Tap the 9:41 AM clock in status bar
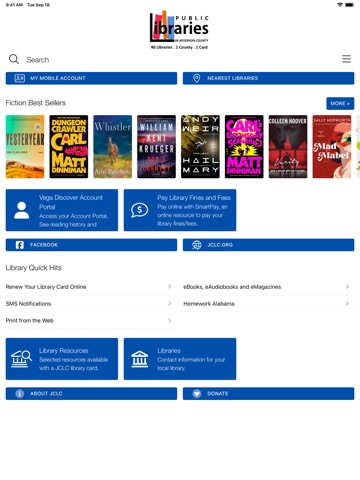Image resolution: width=360 pixels, height=480 pixels. pos(14,5)
